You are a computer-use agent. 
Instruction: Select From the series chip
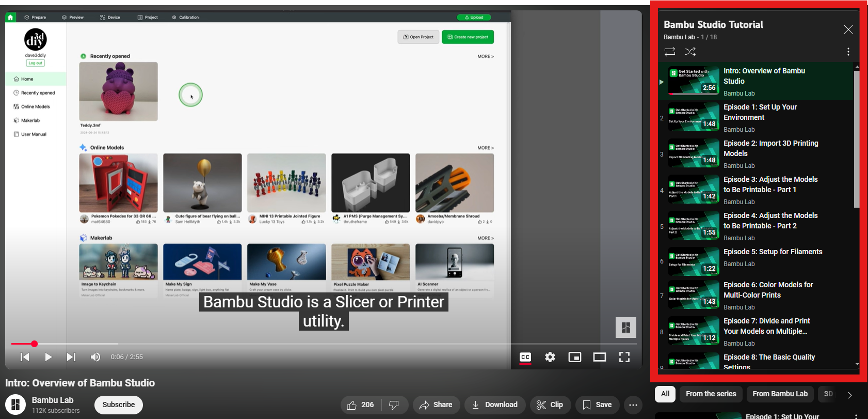coord(711,394)
